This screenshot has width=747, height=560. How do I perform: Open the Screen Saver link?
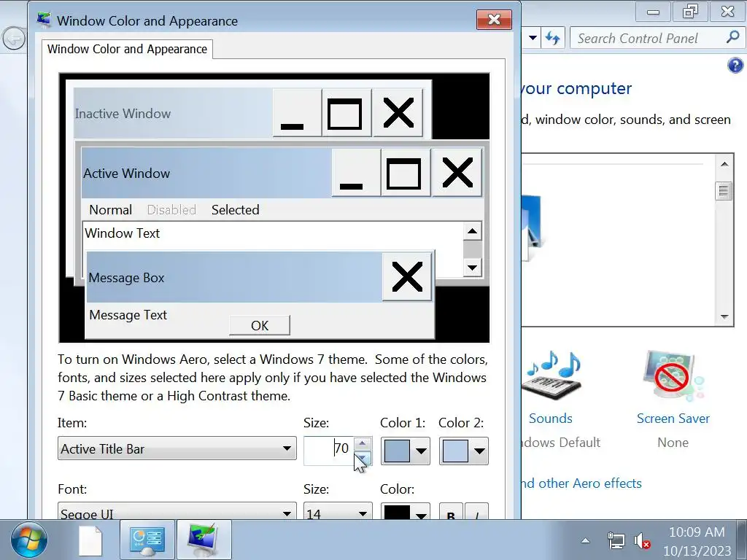673,419
